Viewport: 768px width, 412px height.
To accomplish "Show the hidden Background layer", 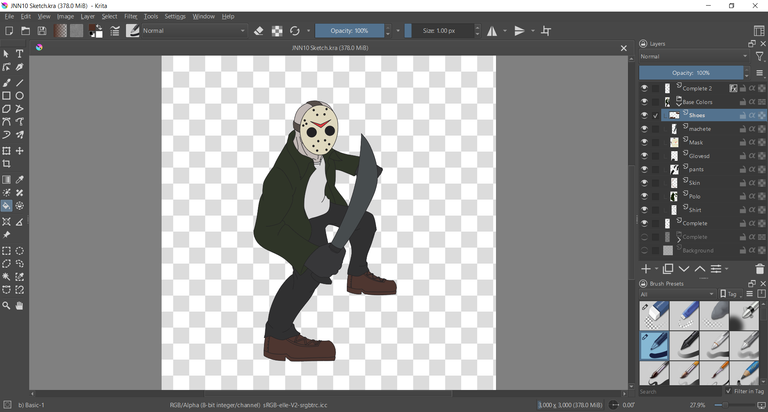I will (x=644, y=250).
